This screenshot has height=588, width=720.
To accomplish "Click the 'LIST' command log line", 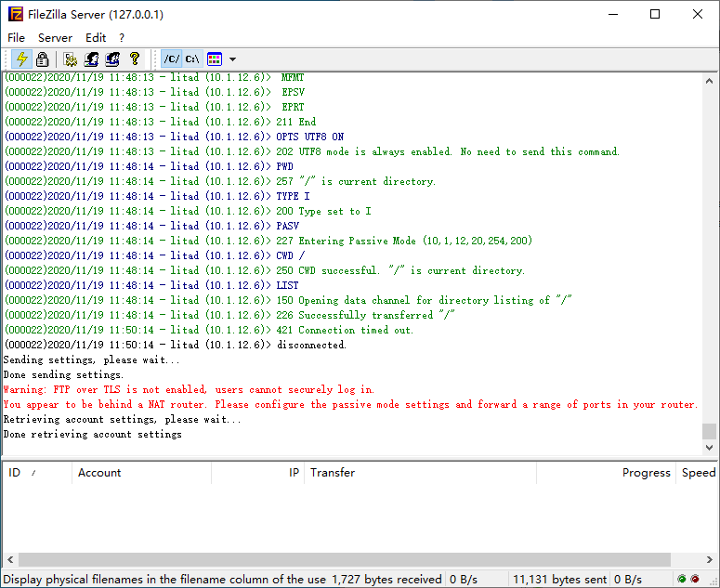I will point(151,285).
